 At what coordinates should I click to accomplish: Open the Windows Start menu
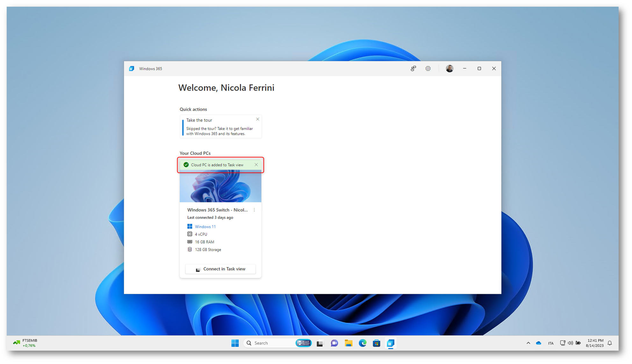(235, 343)
